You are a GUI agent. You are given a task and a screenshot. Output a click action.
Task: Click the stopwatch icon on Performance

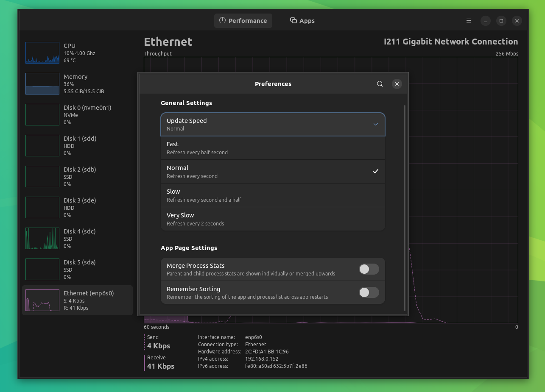tap(221, 20)
